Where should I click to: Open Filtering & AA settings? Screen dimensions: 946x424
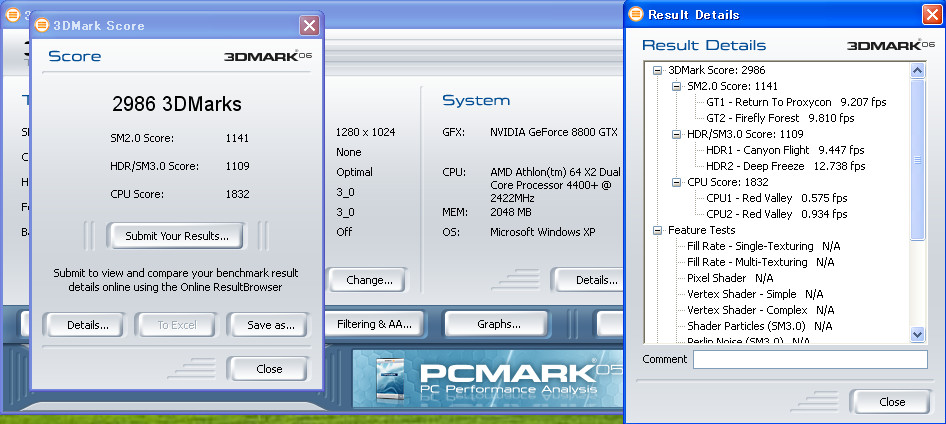point(373,324)
